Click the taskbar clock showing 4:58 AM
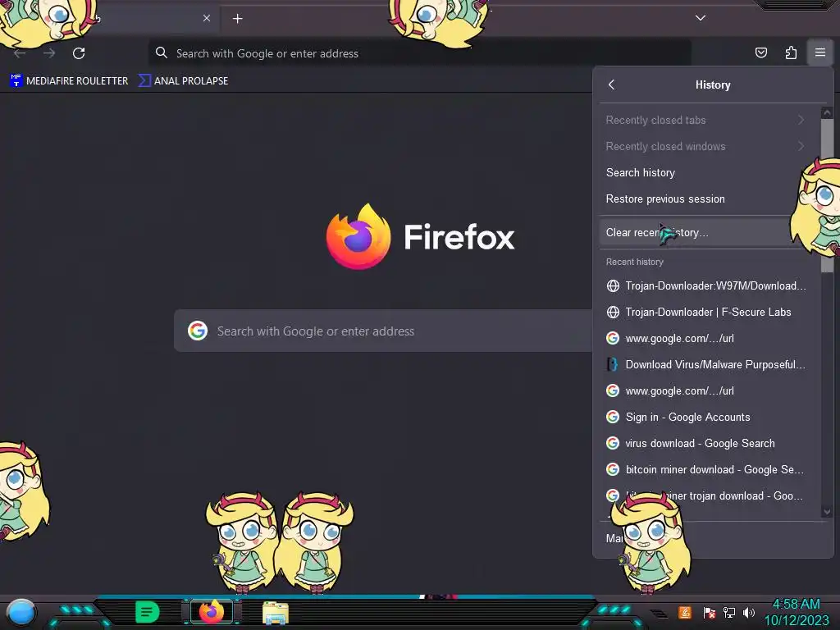 [796, 612]
